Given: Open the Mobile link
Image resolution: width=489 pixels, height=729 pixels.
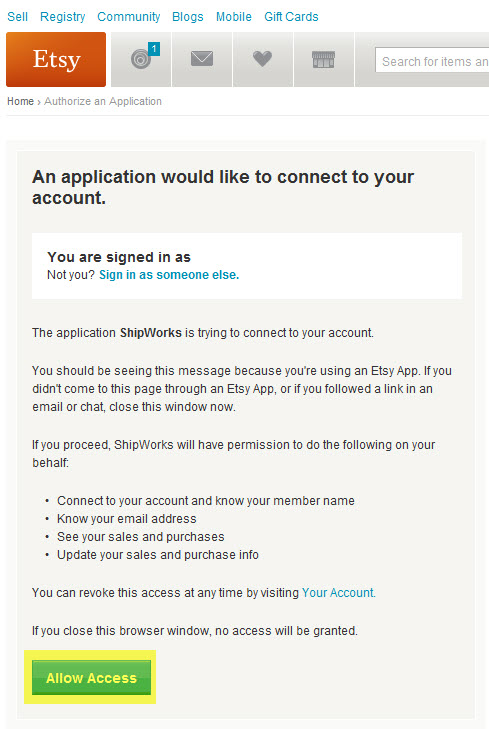Looking at the screenshot, I should click(234, 17).
